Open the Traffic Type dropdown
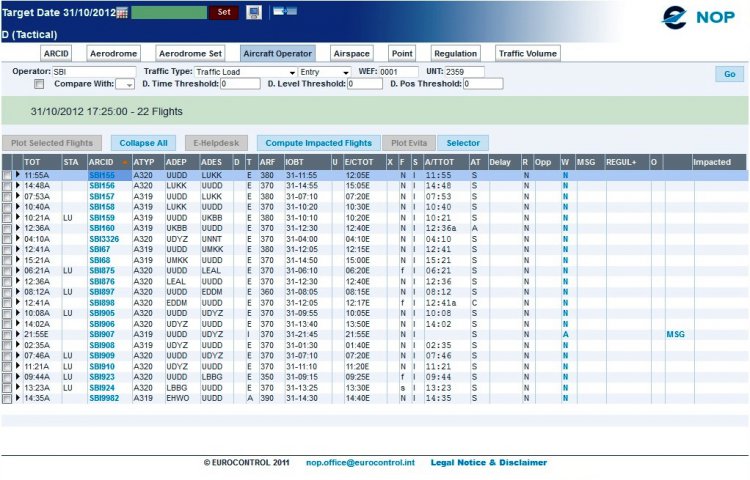The image size is (750, 480). click(x=246, y=72)
